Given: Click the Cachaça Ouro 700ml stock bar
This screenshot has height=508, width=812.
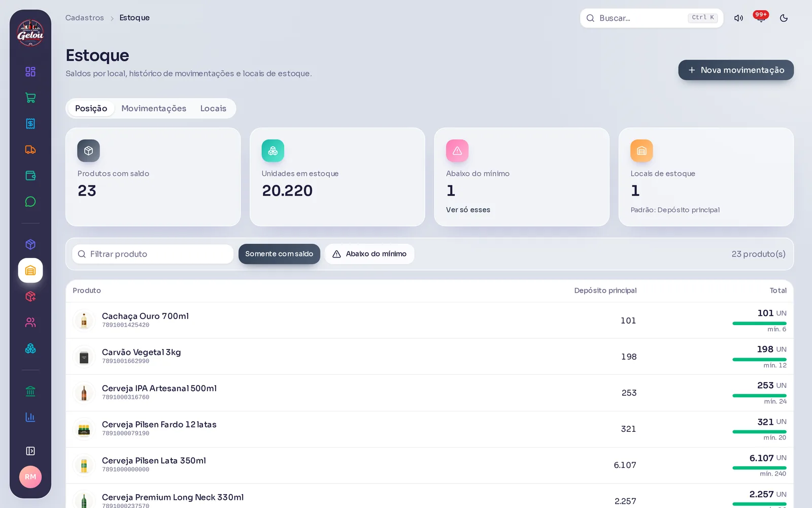Looking at the screenshot, I should tap(759, 323).
